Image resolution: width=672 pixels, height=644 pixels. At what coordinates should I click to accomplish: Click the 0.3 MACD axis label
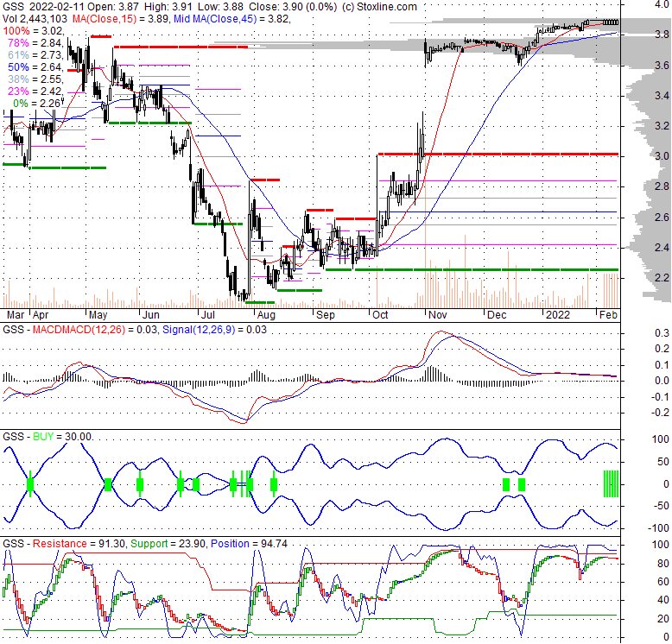click(x=662, y=333)
